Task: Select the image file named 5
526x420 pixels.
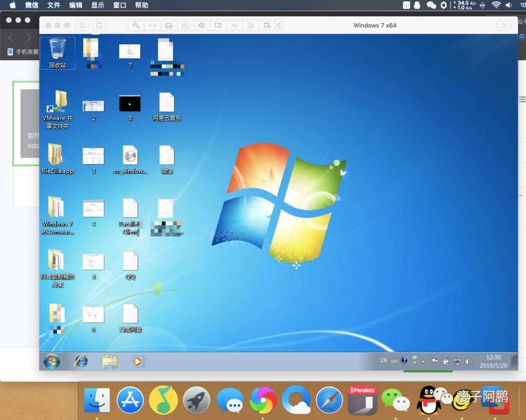Action: tap(94, 266)
